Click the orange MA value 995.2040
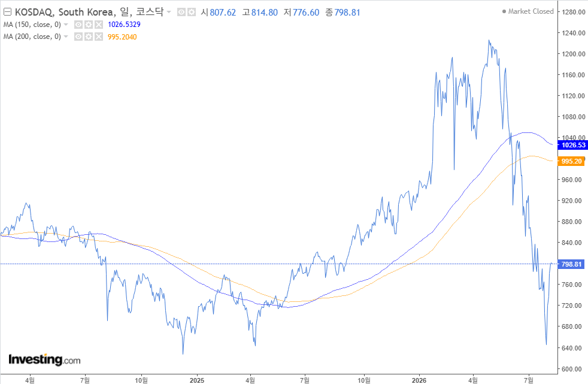The width and height of the screenshot is (588, 384). pyautogui.click(x=122, y=37)
